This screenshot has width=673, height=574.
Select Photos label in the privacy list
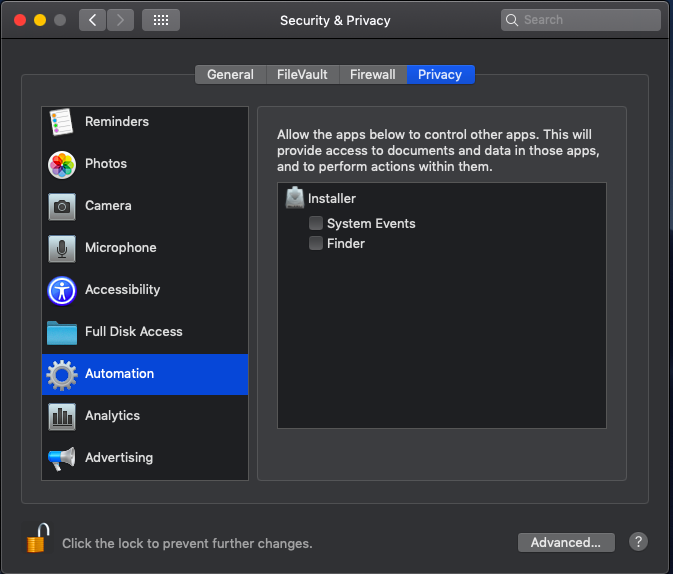click(106, 164)
